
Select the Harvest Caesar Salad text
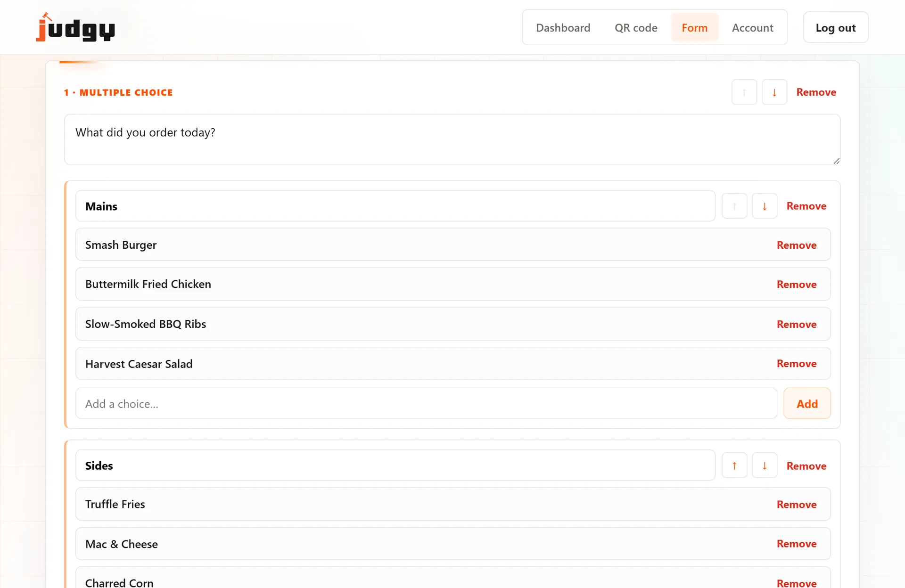click(139, 364)
